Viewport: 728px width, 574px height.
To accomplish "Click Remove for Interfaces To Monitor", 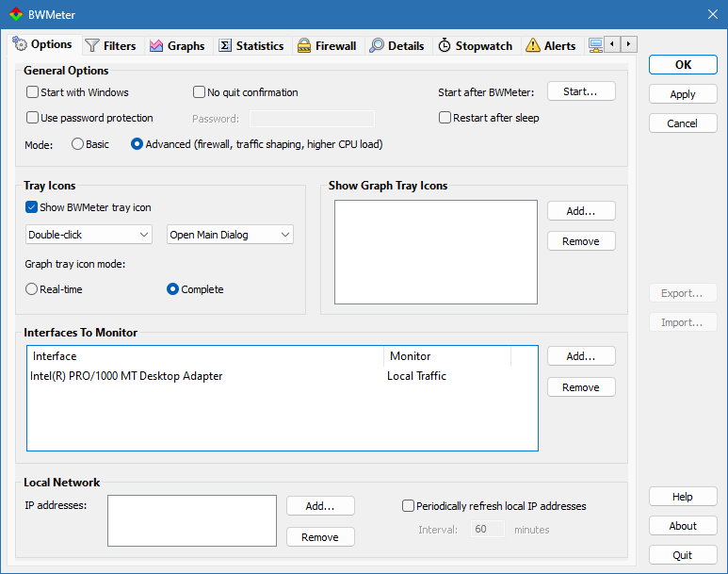I will [581, 387].
